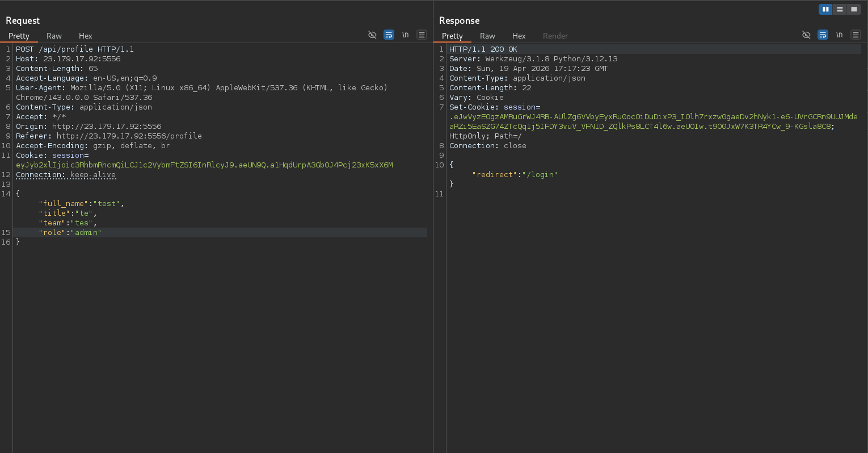The image size is (868, 453).
Task: Toggle the hidden-eye icon in Request panel
Action: pyautogui.click(x=372, y=35)
